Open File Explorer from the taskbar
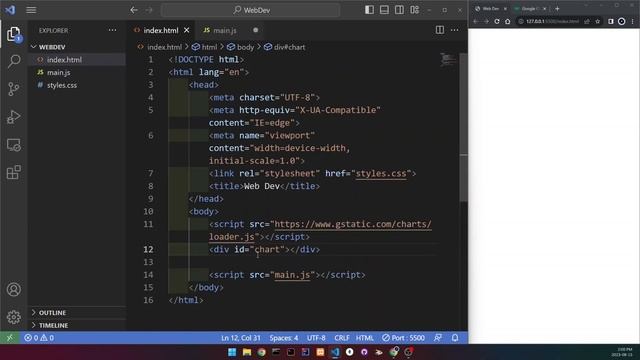The image size is (640, 360). click(247, 352)
